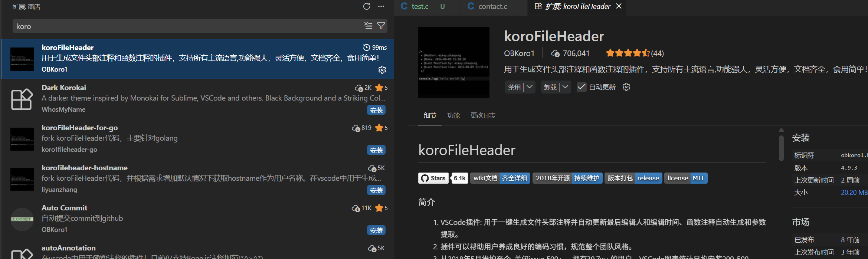Switch to the contact.c editor tab
The width and height of the screenshot is (868, 259).
[x=494, y=7]
